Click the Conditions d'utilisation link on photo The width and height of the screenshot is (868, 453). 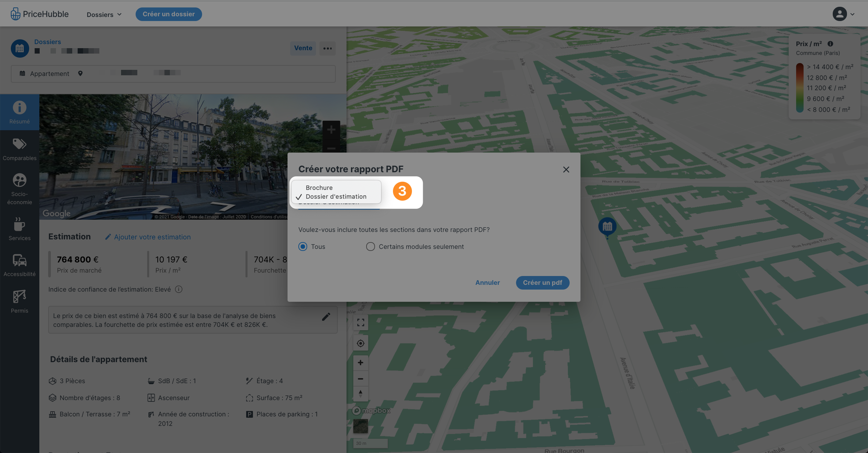pyautogui.click(x=269, y=217)
